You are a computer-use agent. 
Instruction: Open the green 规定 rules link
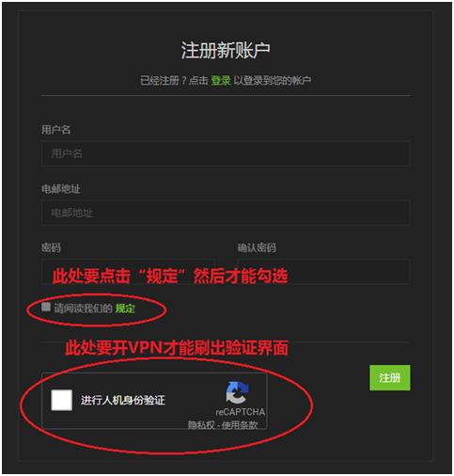tap(125, 309)
